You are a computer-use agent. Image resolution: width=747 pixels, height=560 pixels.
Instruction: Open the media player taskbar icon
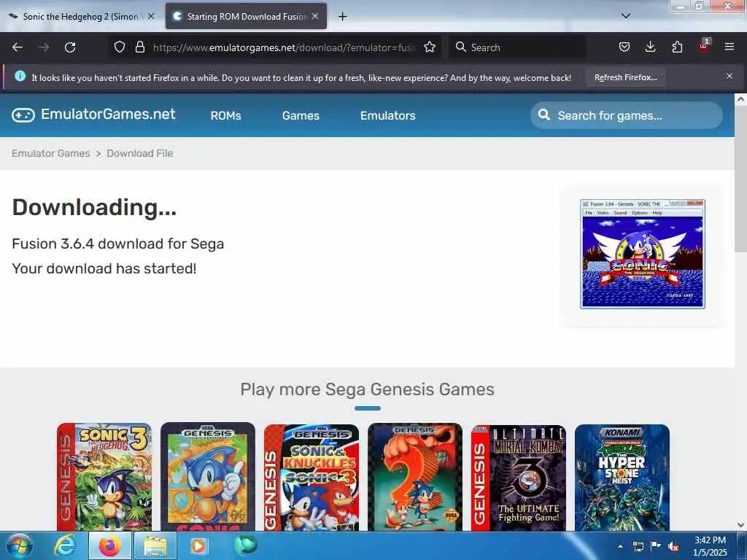tap(198, 545)
